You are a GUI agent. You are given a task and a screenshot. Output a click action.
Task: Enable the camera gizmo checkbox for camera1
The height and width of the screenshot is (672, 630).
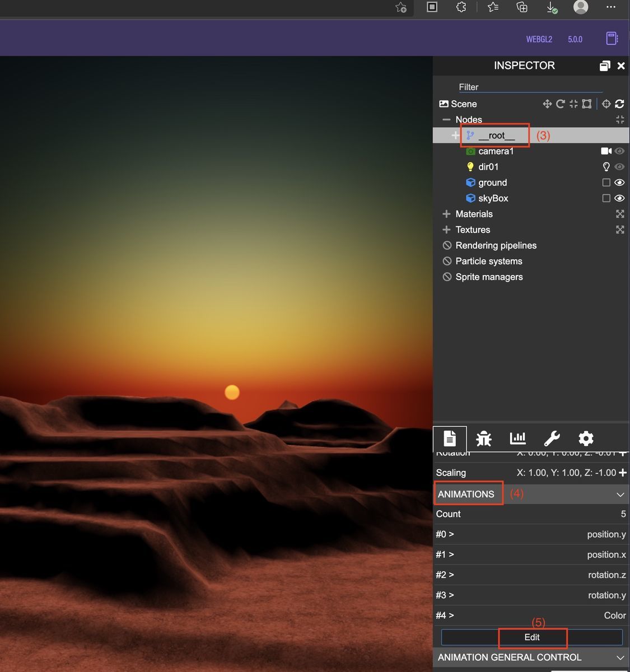click(x=605, y=151)
